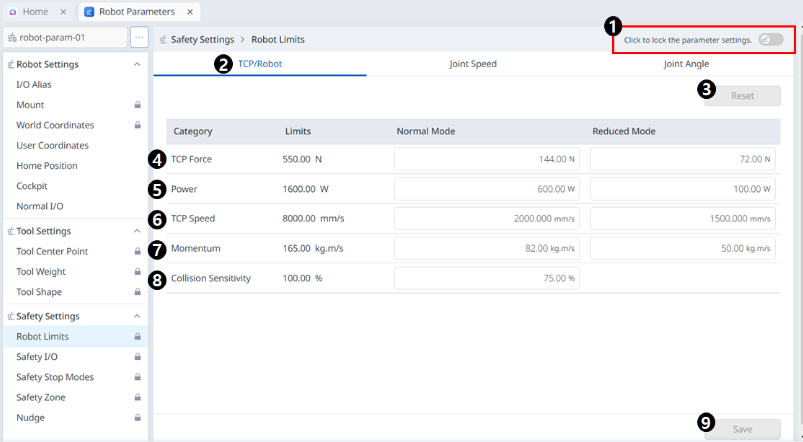Click the three-dots menu next to robot-param-01
This screenshot has width=803, height=442.
pos(139,38)
